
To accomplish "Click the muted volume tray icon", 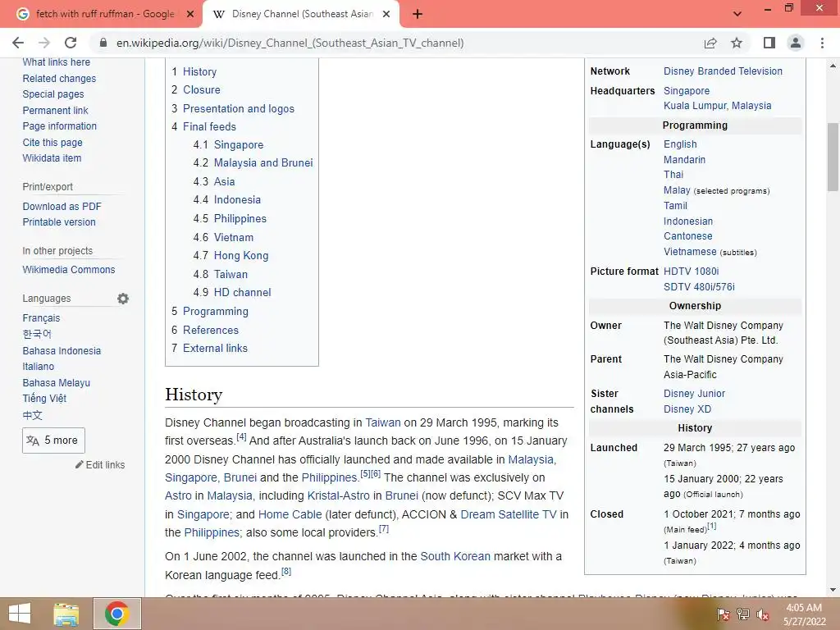I will pos(763,614).
